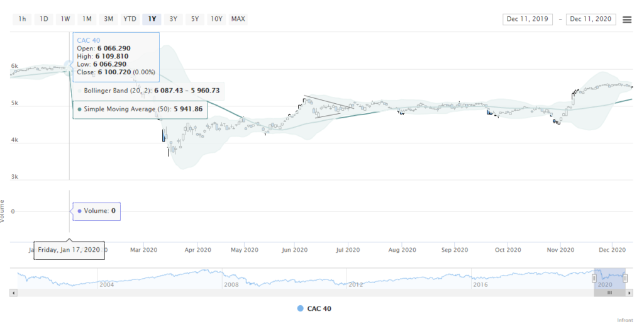Click the Volume: 0 tooltip
This screenshot has height=331, width=644.
point(96,211)
